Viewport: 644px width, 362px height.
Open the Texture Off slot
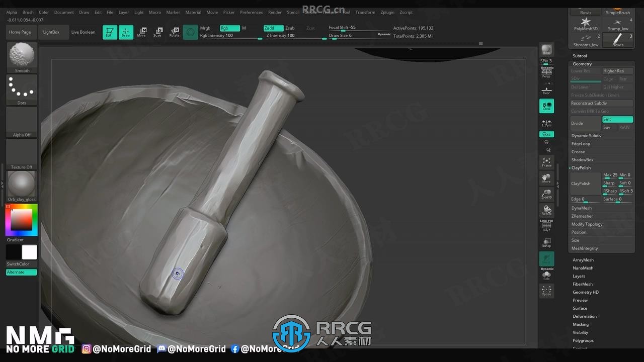click(x=22, y=154)
